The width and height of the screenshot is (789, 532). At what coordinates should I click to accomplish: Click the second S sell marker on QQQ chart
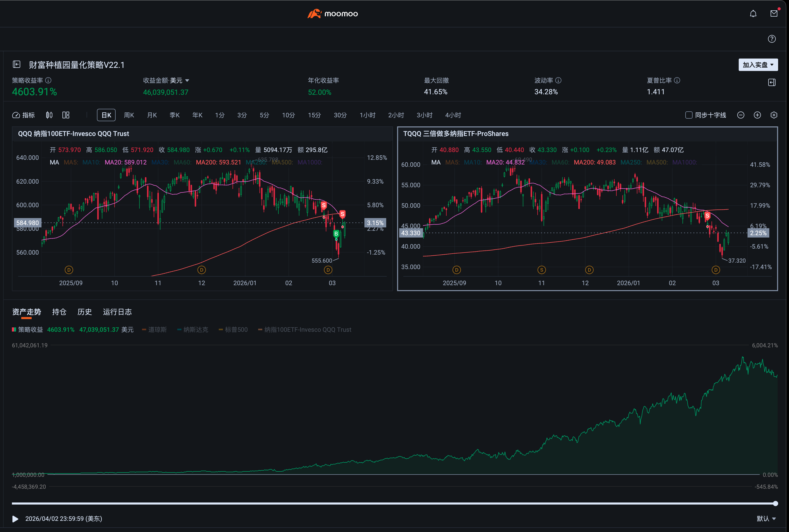[343, 214]
